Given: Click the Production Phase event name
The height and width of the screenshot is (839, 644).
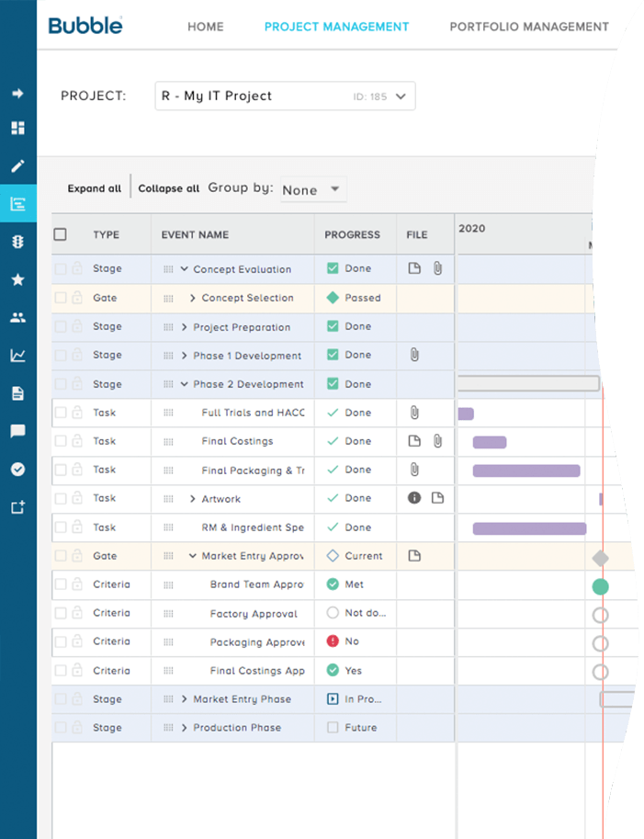Looking at the screenshot, I should (237, 728).
